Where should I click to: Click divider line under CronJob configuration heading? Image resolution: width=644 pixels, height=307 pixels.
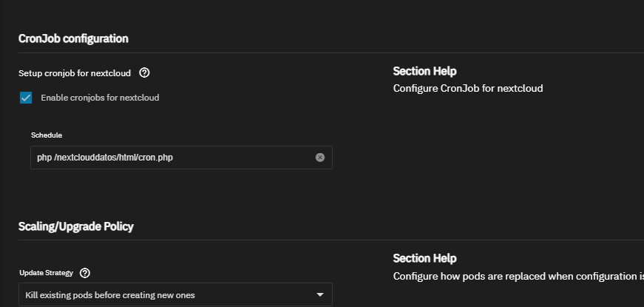click(331, 53)
